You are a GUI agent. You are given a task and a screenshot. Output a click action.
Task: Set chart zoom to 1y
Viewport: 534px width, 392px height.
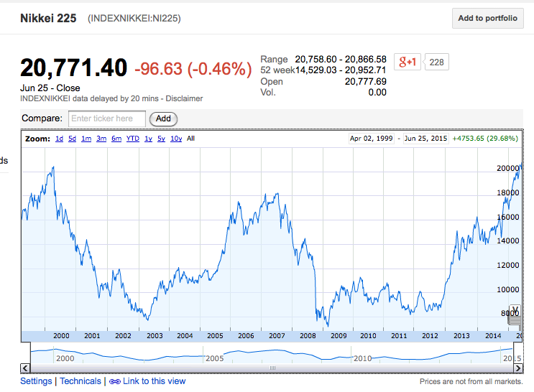click(x=148, y=139)
